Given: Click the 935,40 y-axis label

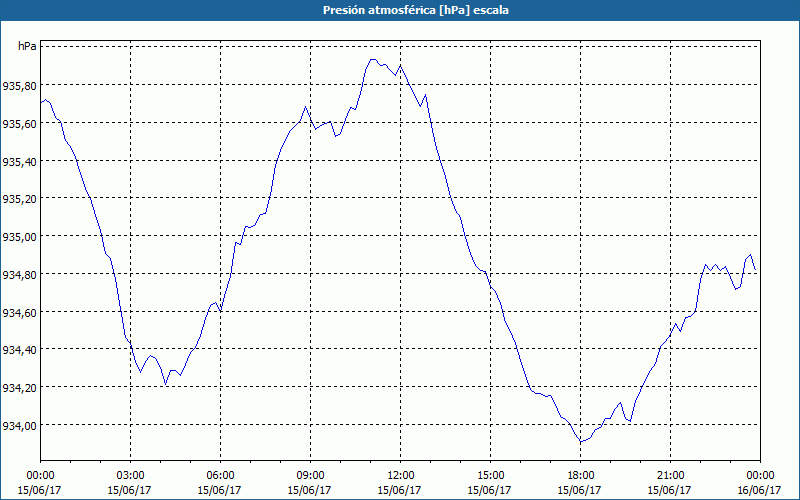Looking at the screenshot, I should 19,162.
